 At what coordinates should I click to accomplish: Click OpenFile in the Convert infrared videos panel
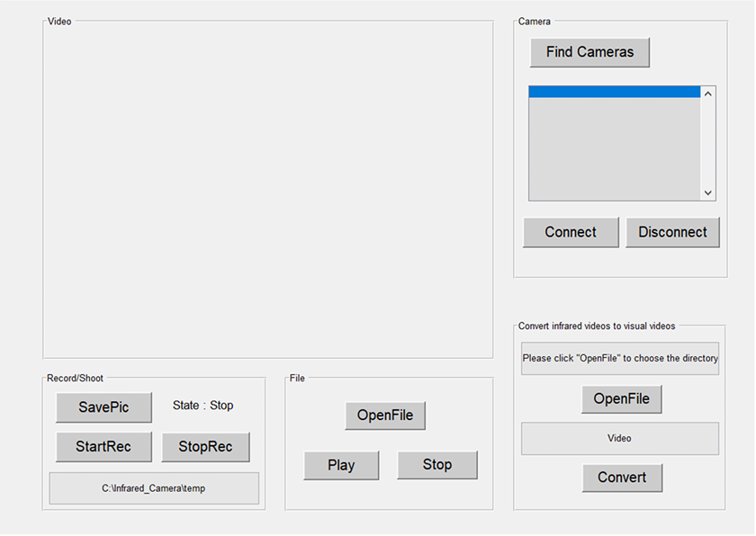click(621, 399)
